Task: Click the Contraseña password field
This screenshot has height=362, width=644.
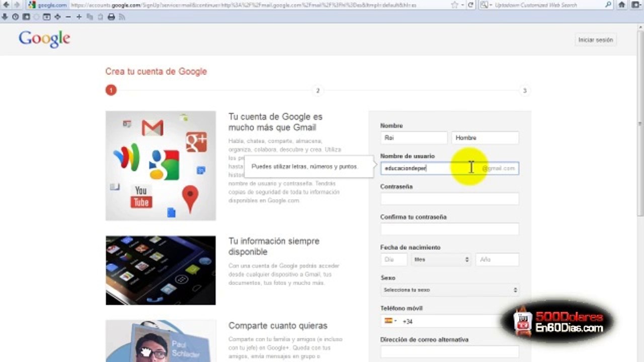Action: 449,199
